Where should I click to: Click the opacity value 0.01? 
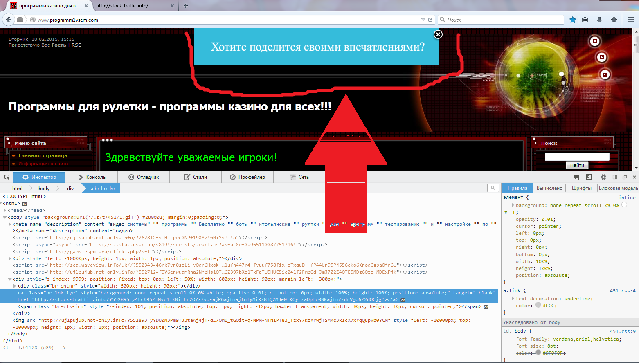[547, 219]
